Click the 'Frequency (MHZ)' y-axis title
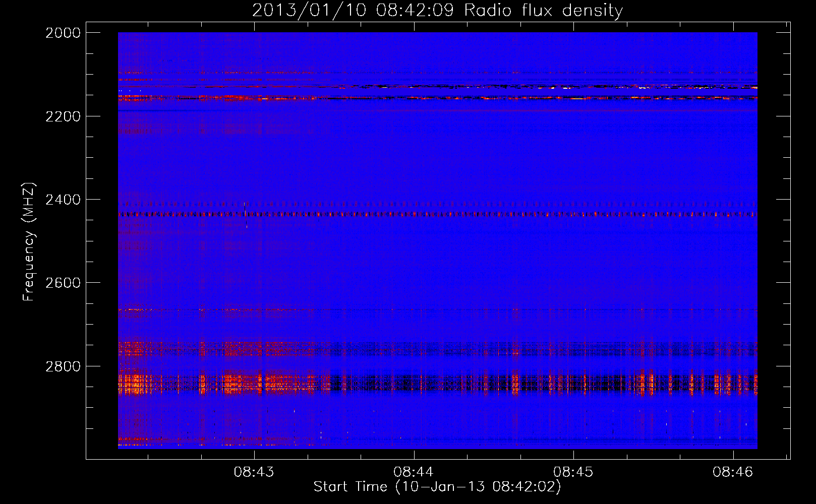 tap(29, 242)
